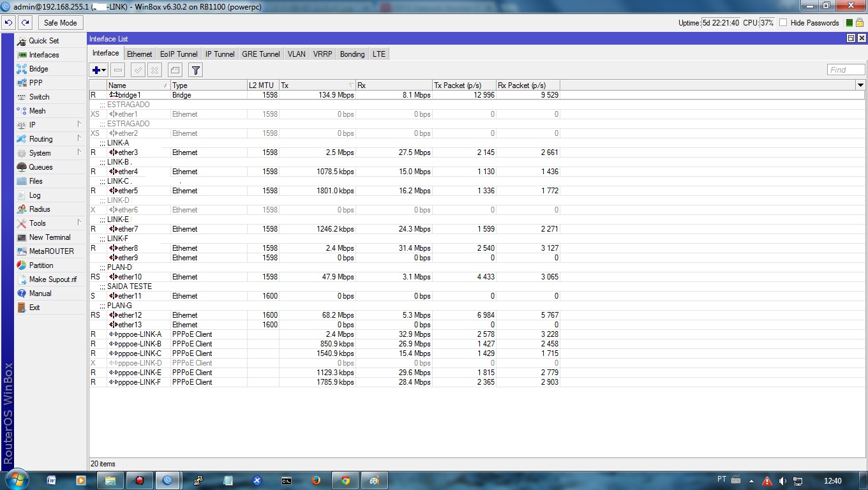Expand the IP submenu
The height and width of the screenshot is (490, 868).
[50, 125]
